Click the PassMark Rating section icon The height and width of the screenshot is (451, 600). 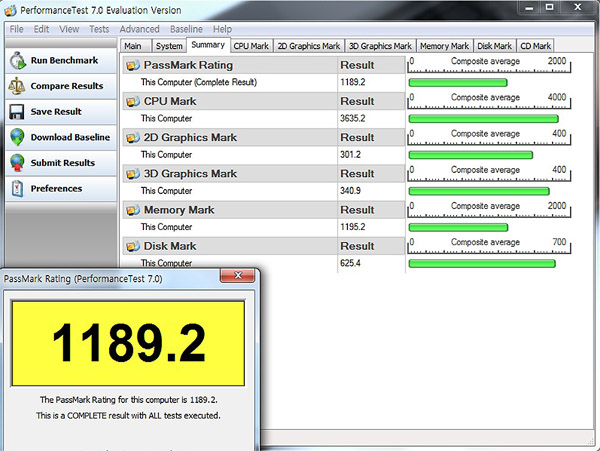(x=133, y=65)
